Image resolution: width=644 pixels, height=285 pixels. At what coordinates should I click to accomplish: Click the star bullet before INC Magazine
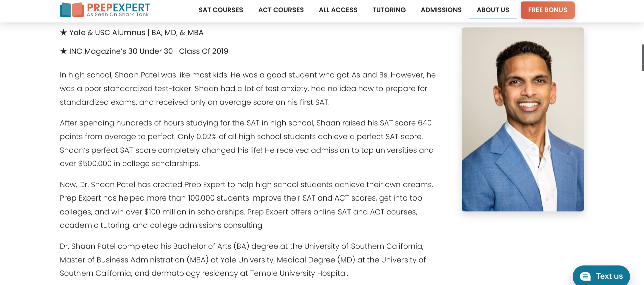[63, 51]
